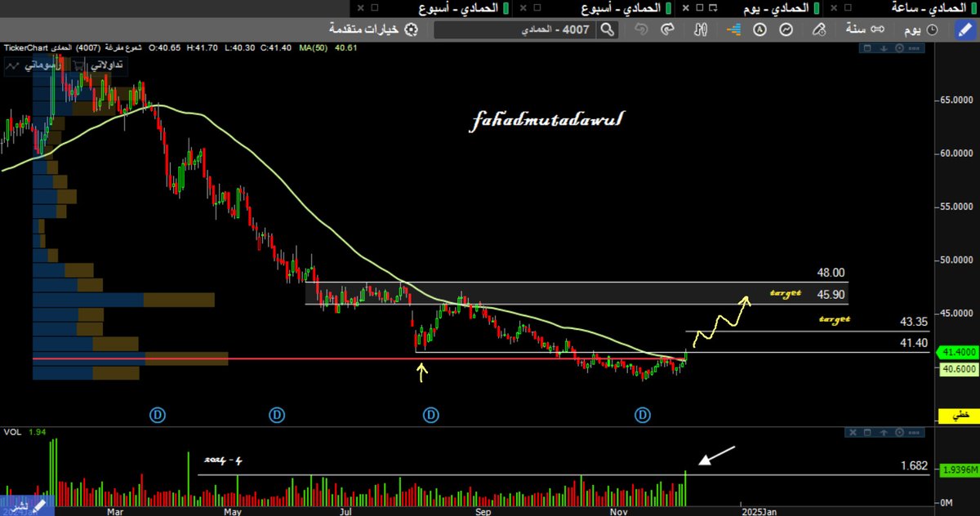Open the سنة period range dropdown
980x516 pixels.
866,29
